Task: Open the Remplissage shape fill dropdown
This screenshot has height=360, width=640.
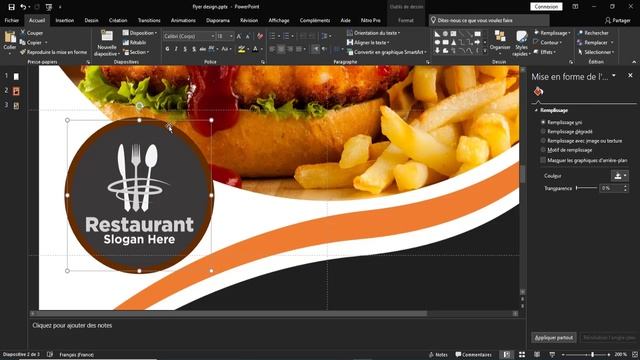Action: coord(552,33)
